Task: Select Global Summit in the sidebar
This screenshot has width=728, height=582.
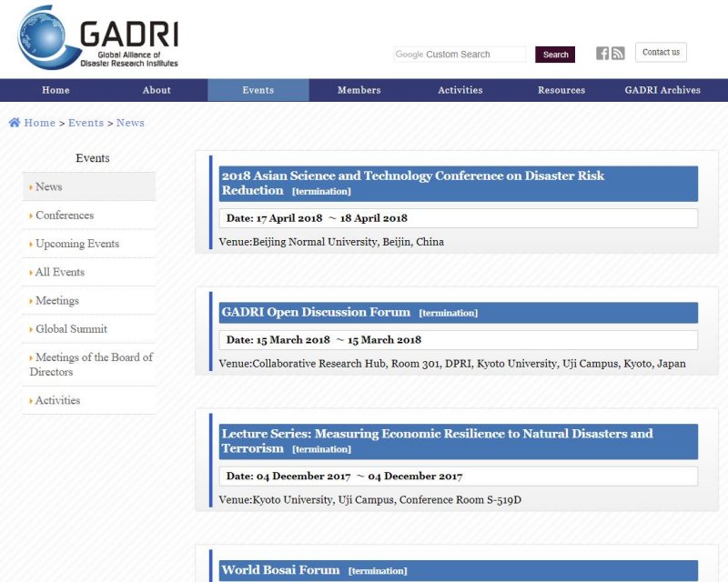Action: coord(71,329)
